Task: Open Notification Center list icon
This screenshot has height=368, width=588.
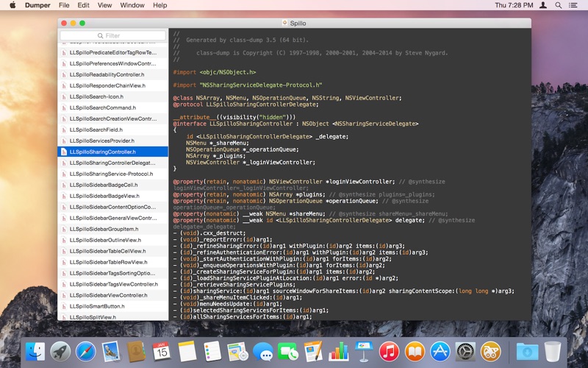Action: pyautogui.click(x=576, y=5)
